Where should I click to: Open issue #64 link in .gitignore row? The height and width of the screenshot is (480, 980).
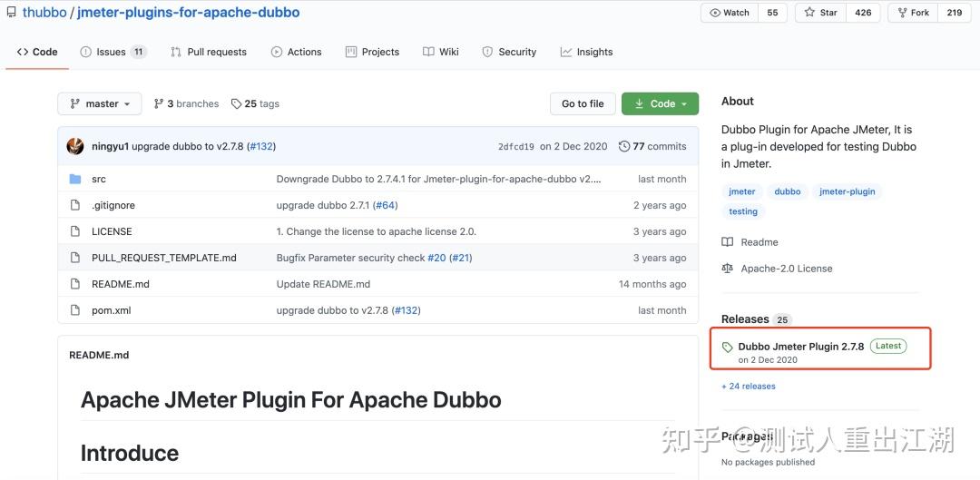point(384,205)
